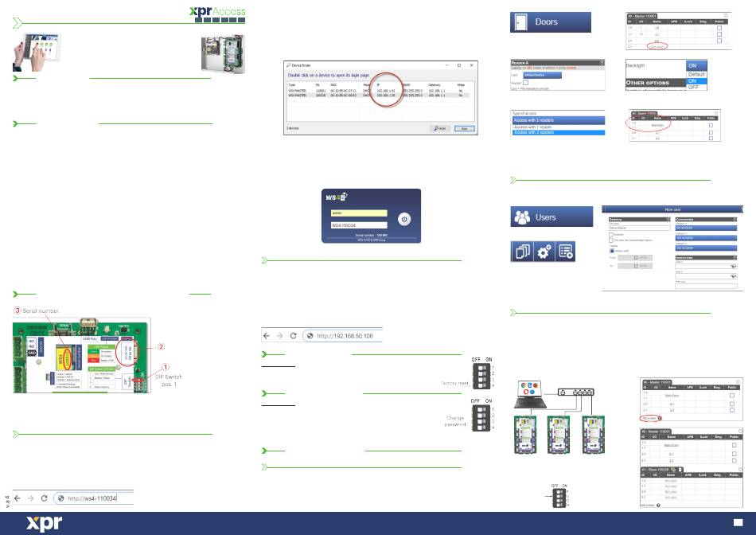Viewport: 756px width, 535px height.
Task: Click the network switch diagram image
Action: [575, 392]
